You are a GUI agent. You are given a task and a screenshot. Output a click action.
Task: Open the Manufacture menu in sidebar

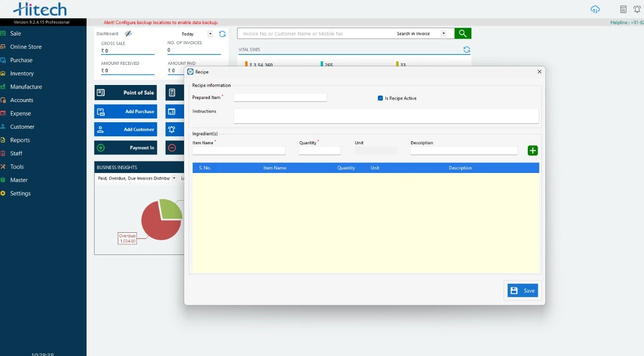26,86
